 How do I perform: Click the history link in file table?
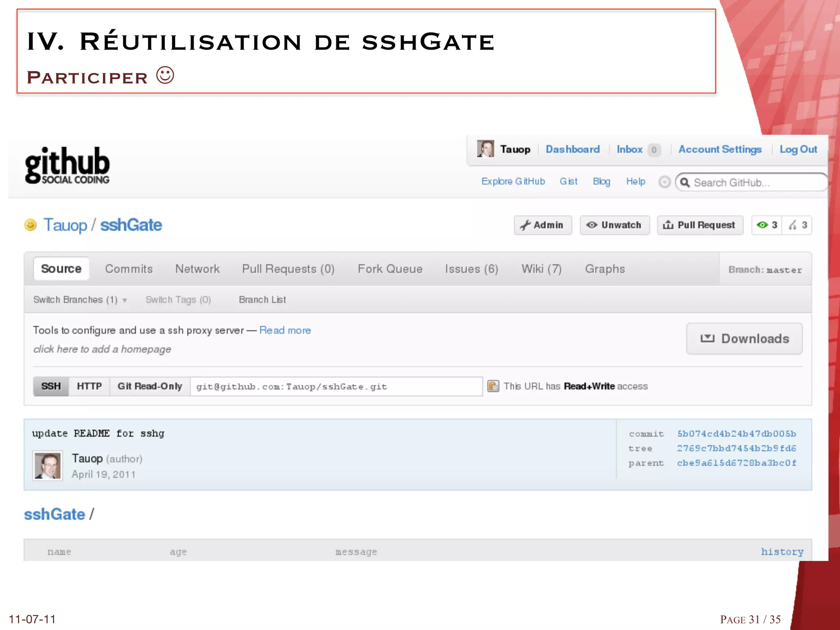click(x=782, y=552)
